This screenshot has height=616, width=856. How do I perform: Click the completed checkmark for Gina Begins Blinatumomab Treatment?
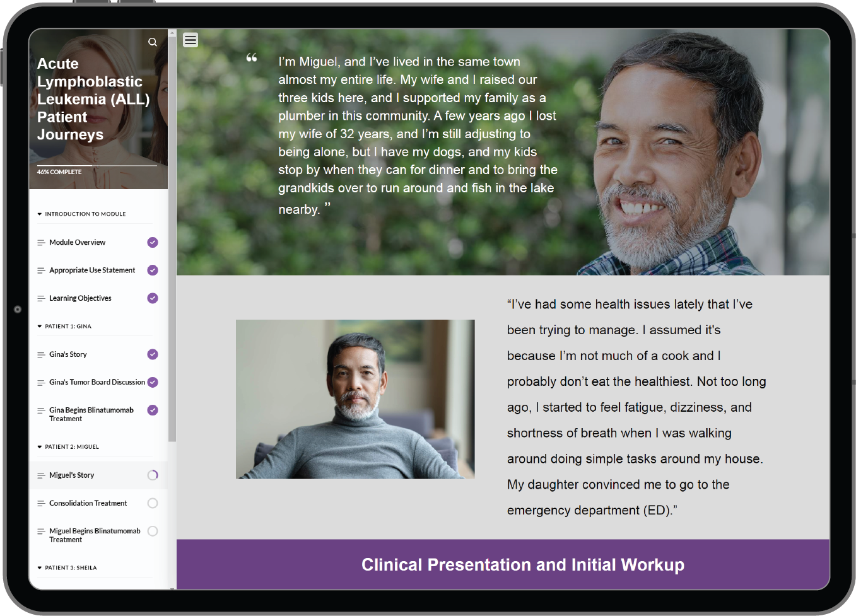pos(153,410)
